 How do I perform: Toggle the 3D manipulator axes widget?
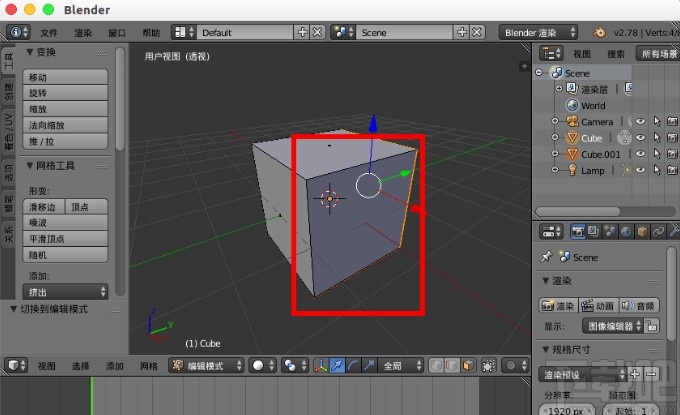coord(321,366)
